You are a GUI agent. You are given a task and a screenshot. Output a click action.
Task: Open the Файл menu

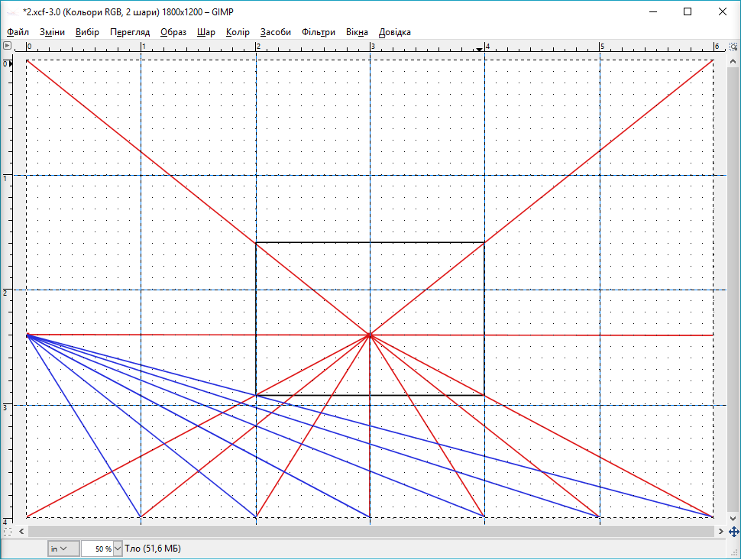click(18, 32)
